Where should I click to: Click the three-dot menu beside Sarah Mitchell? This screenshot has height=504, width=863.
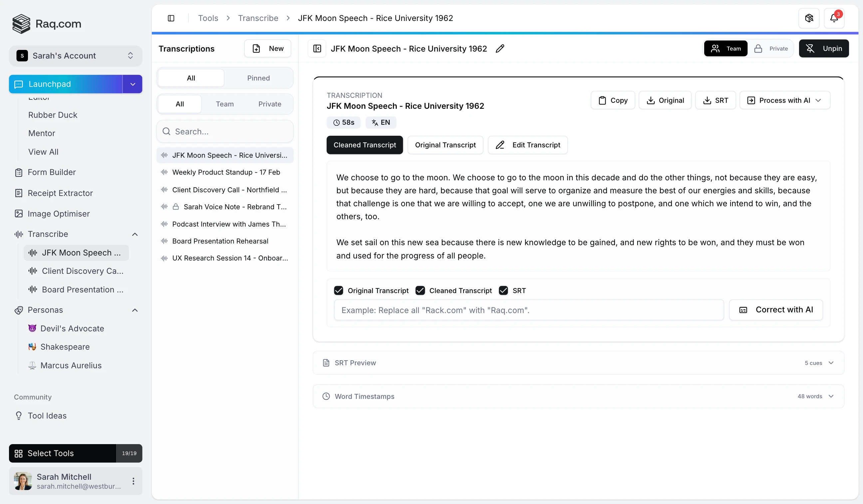click(133, 481)
